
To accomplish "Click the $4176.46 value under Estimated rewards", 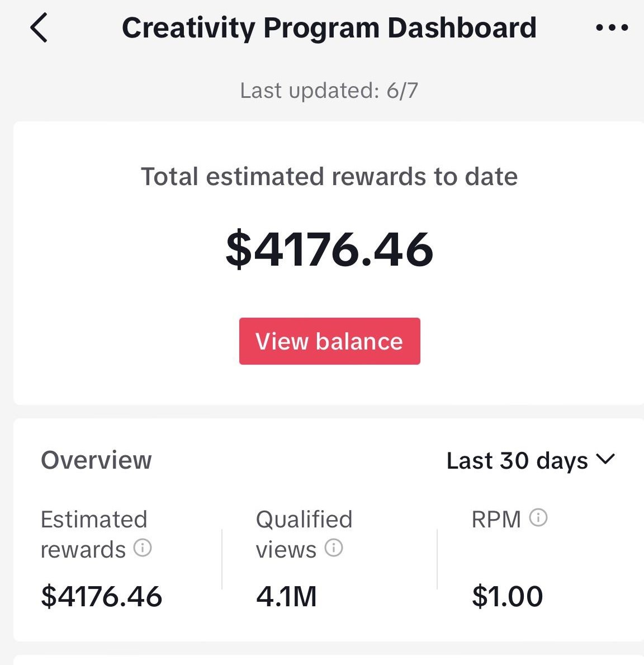I will pos(101,596).
